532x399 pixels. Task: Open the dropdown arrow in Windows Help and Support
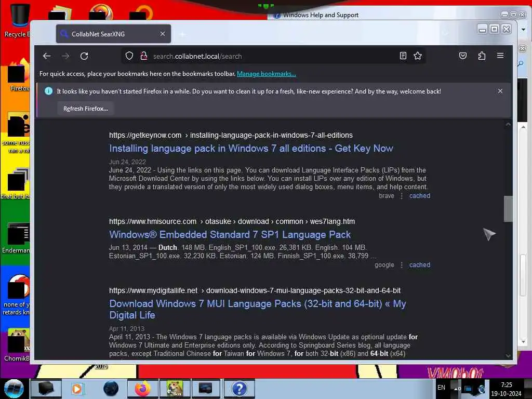point(524,30)
